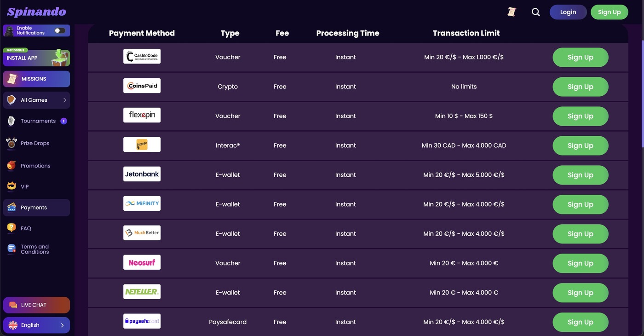Open the search magnifier icon
The image size is (644, 336).
[x=536, y=12]
